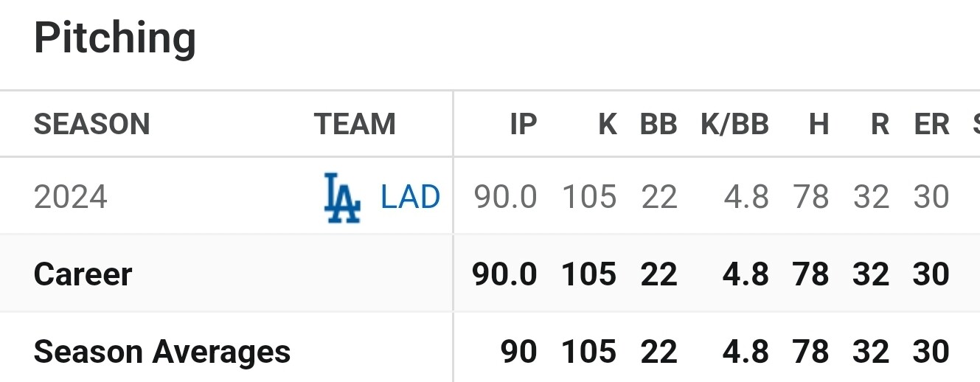Screen dimensions: 980x382
Task: Sort by the K column header
Action: (607, 124)
